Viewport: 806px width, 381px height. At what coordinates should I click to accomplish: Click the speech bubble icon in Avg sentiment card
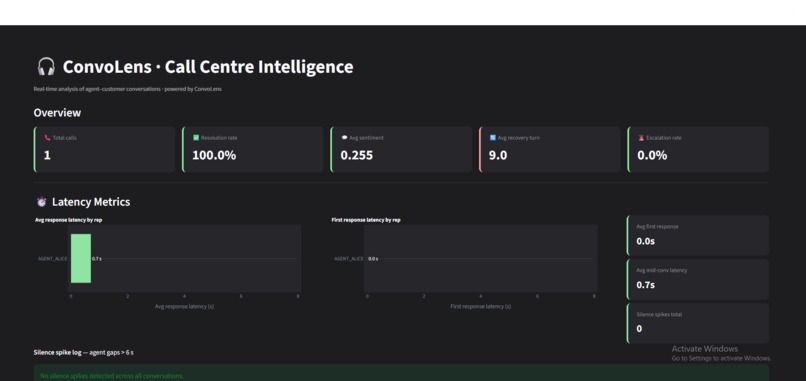coord(344,138)
